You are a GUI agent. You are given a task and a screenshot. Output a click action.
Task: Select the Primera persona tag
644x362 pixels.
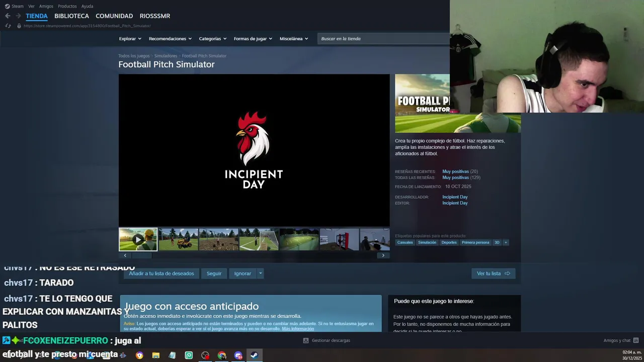[x=475, y=242]
